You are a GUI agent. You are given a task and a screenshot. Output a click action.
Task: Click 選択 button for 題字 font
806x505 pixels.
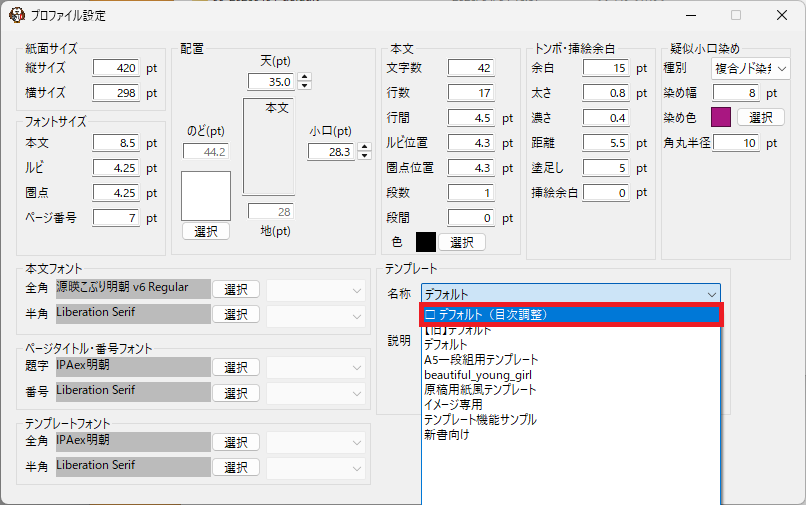click(236, 368)
